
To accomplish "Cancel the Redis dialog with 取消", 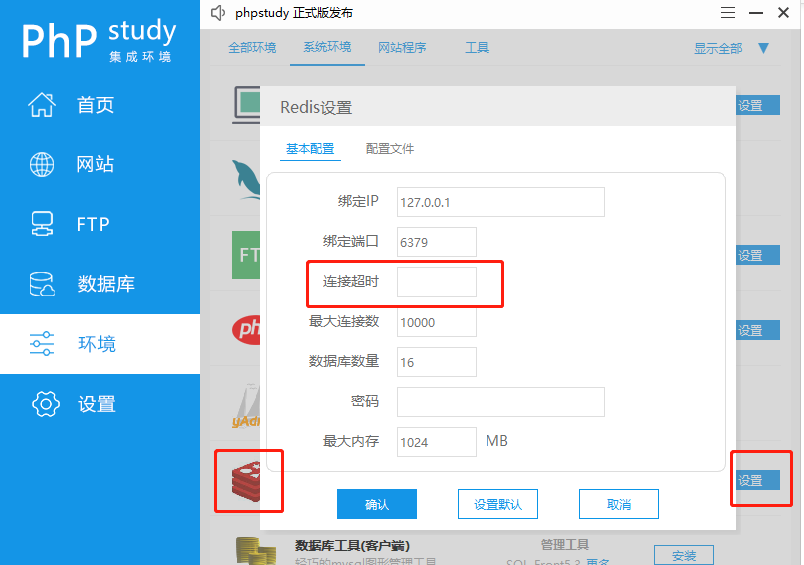I will (619, 504).
